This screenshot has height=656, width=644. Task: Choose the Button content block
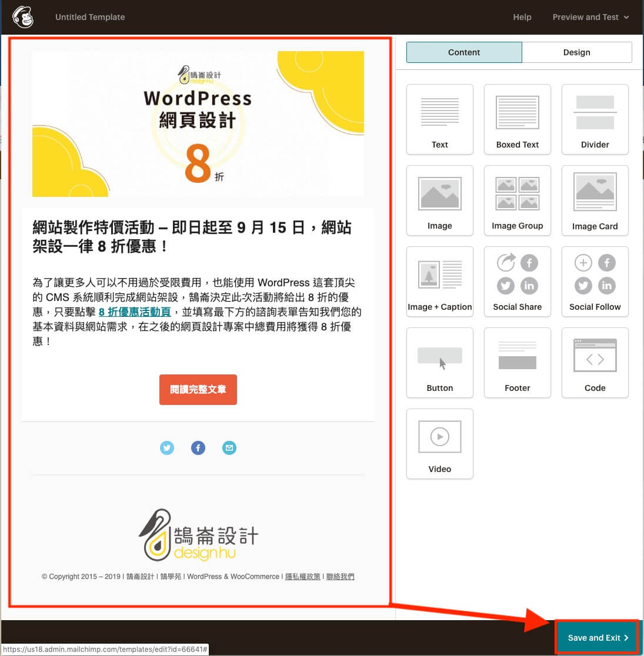pos(440,363)
